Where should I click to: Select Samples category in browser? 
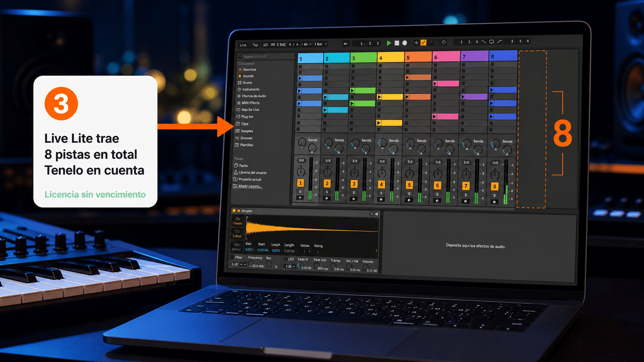(x=247, y=131)
